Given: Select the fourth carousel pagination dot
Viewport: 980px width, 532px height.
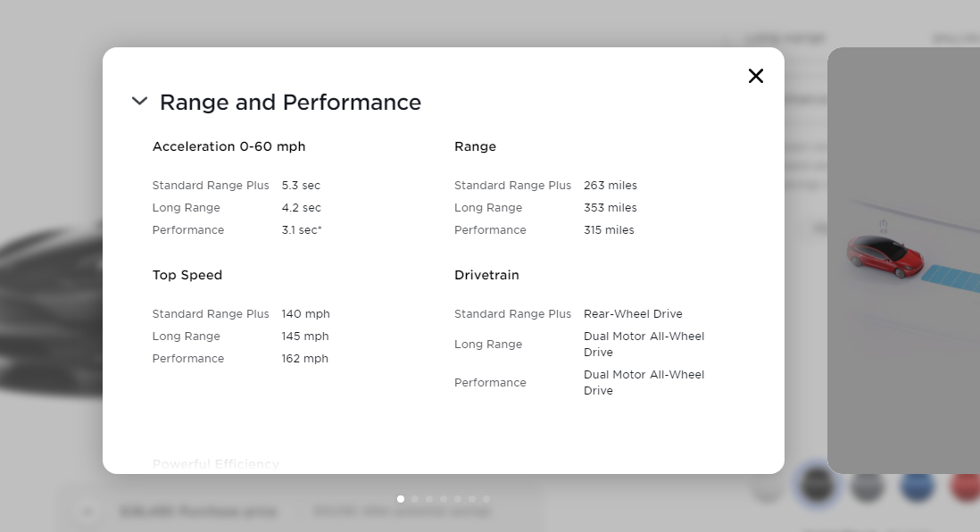Looking at the screenshot, I should coord(444,499).
